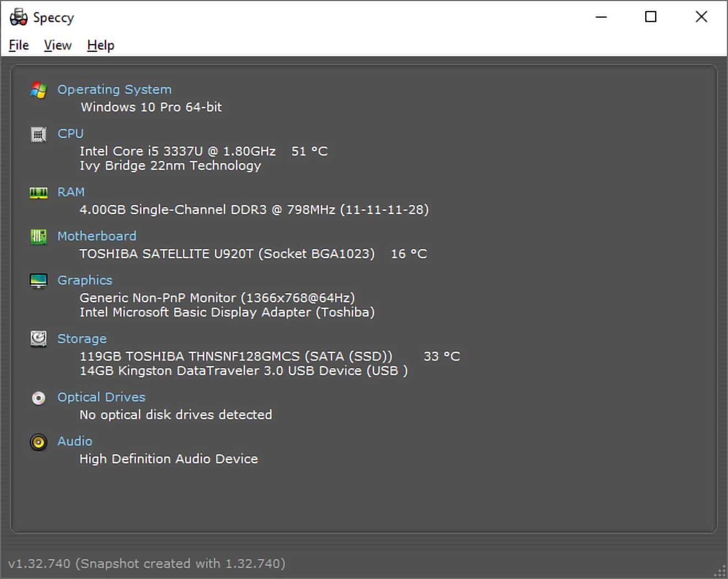Viewport: 728px width, 579px height.
Task: Click the window resize grip in status bar
Action: pos(720,571)
